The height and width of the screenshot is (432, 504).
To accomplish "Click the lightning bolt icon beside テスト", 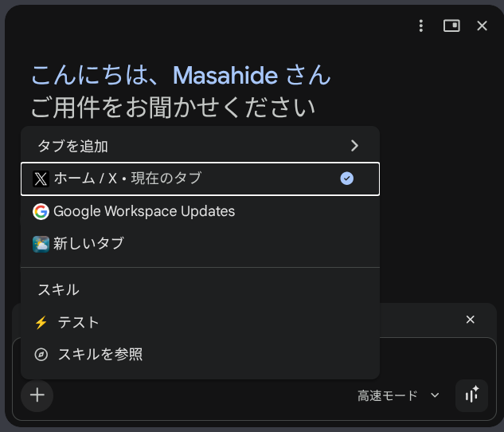I will 41,323.
